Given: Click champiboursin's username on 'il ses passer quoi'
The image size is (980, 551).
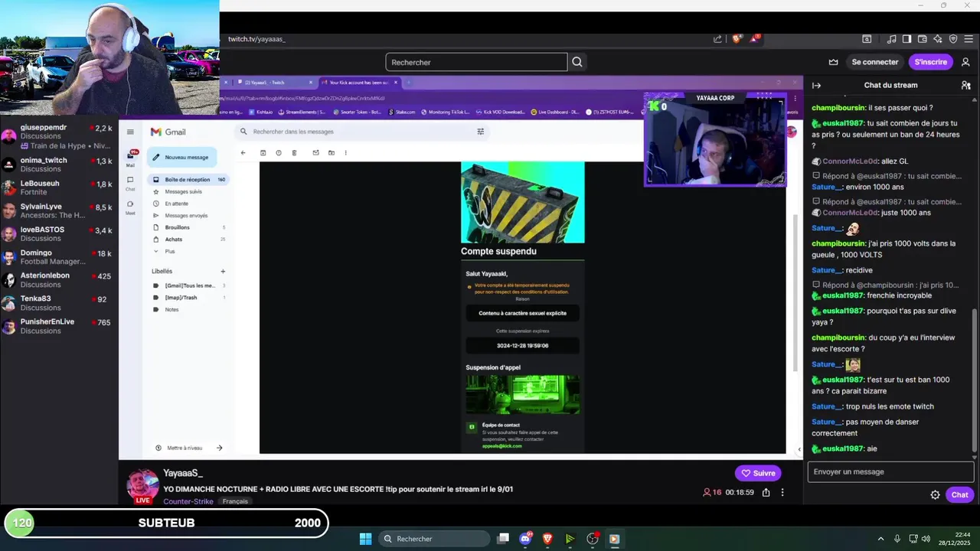Looking at the screenshot, I should click(x=838, y=108).
